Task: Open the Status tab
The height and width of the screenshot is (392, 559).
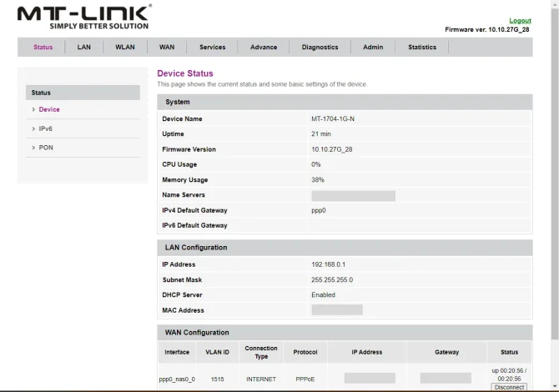Action: click(43, 47)
